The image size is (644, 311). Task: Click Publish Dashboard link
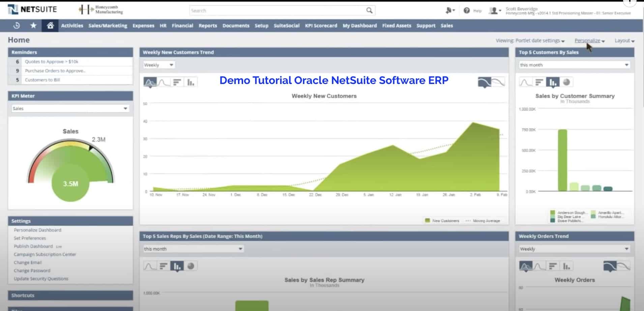(x=33, y=246)
